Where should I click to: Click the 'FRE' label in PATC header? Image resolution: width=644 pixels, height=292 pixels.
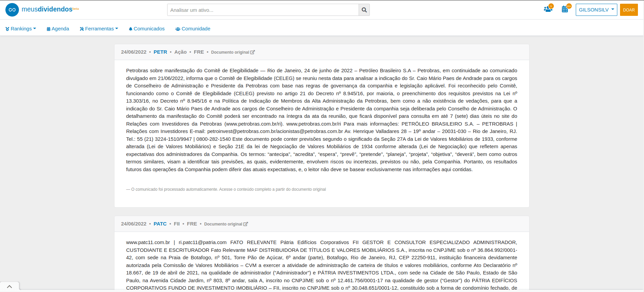click(x=192, y=224)
